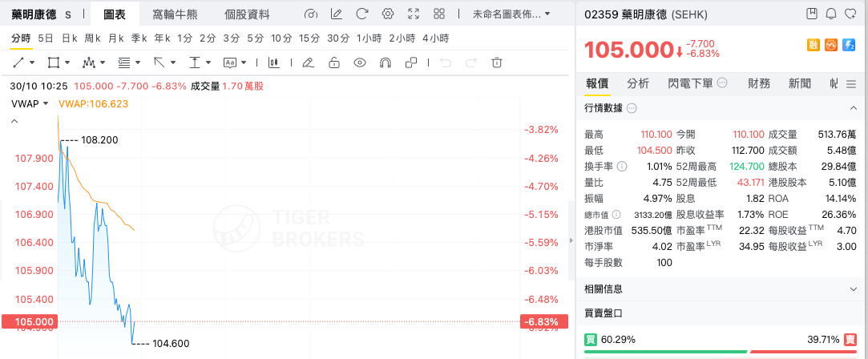868x359 pixels.
Task: Add stock to watchlist with heart icon
Action: 850,14
